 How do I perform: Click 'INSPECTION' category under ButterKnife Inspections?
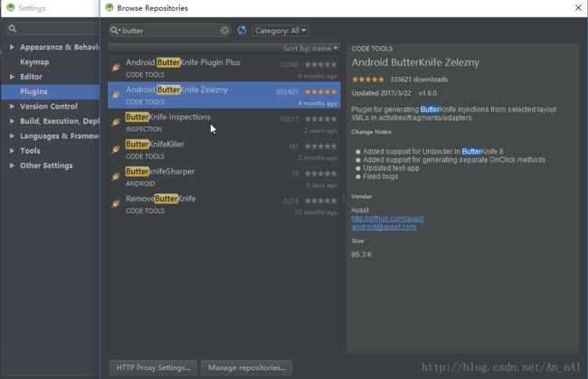click(x=144, y=129)
